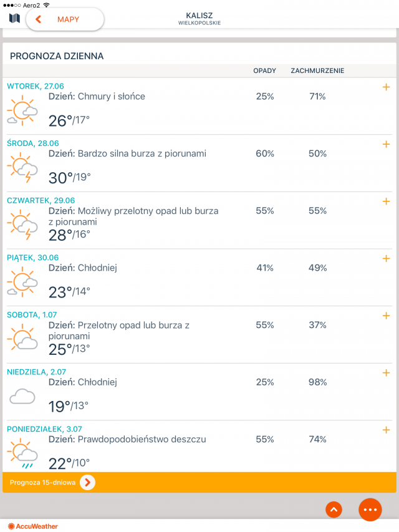Viewport: 399px width, 532px height.
Task: Open the orange more options menu
Action: pyautogui.click(x=370, y=510)
